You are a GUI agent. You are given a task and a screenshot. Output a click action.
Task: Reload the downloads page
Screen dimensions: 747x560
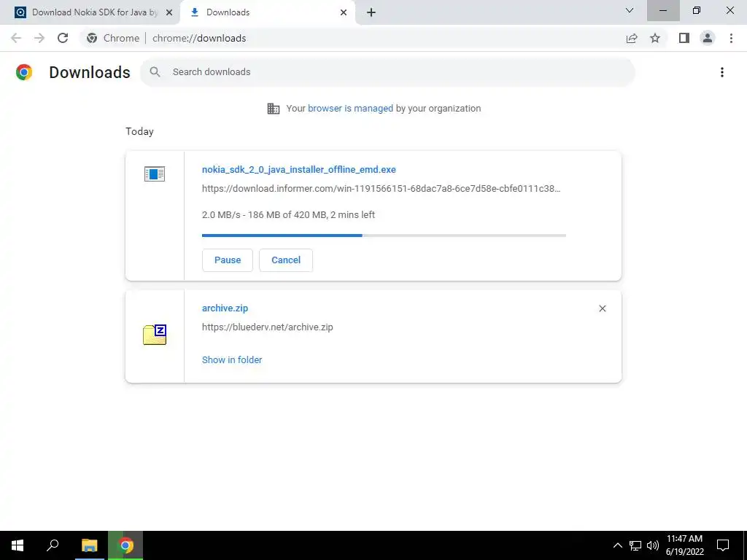63,38
